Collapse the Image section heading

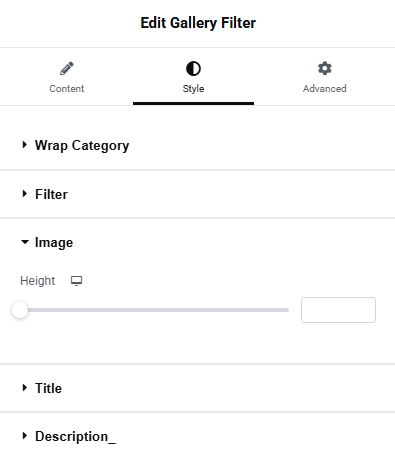pyautogui.click(x=54, y=243)
